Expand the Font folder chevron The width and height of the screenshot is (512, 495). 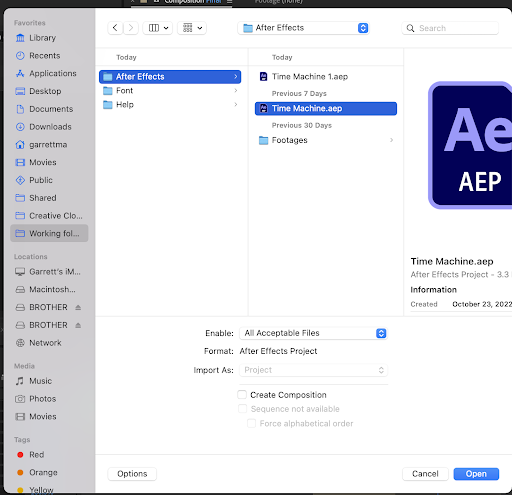(236, 91)
